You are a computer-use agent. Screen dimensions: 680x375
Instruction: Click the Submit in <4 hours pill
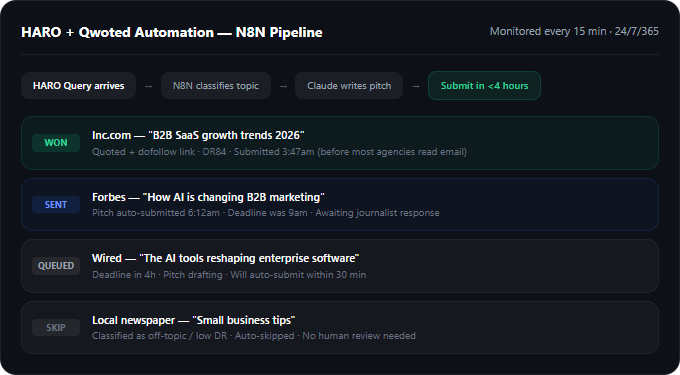point(484,86)
